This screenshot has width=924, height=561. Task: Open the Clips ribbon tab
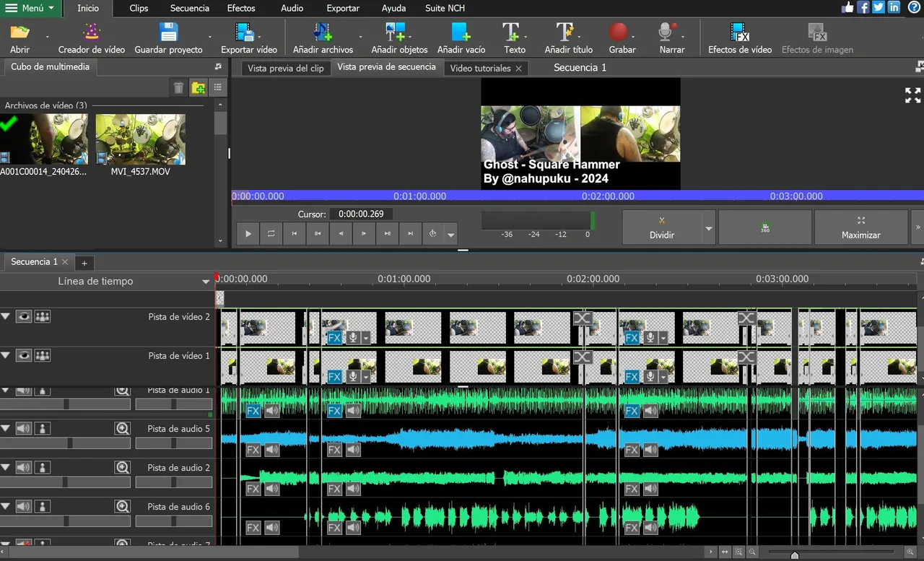pos(139,8)
